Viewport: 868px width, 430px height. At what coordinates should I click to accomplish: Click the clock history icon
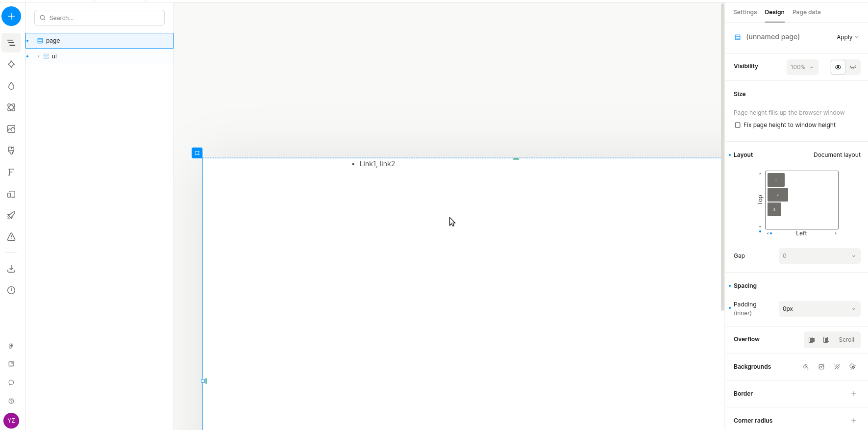coord(11,290)
